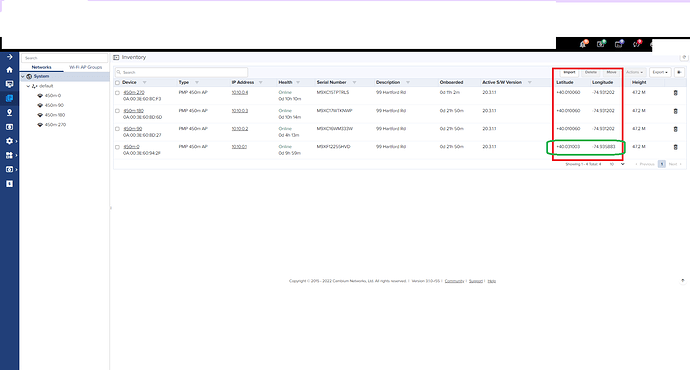This screenshot has height=370, width=690.
Task: Select 450m-270 in the network tree
Action: (55, 125)
